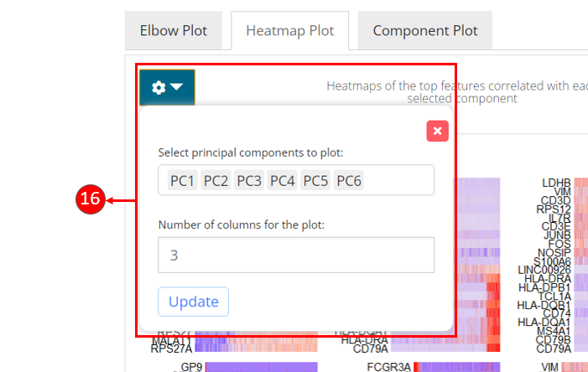
Task: Close the settings popup with red X
Action: pos(437,131)
